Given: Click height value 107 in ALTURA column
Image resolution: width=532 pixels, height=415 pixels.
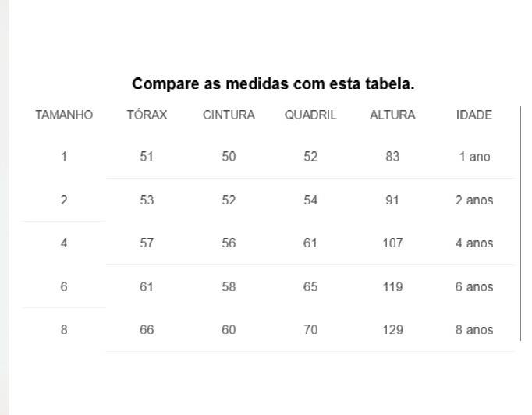Looking at the screenshot, I should point(392,243).
